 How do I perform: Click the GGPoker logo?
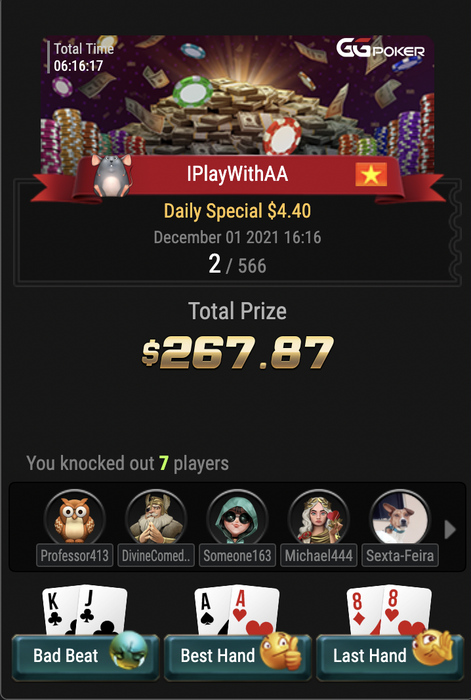(x=380, y=48)
